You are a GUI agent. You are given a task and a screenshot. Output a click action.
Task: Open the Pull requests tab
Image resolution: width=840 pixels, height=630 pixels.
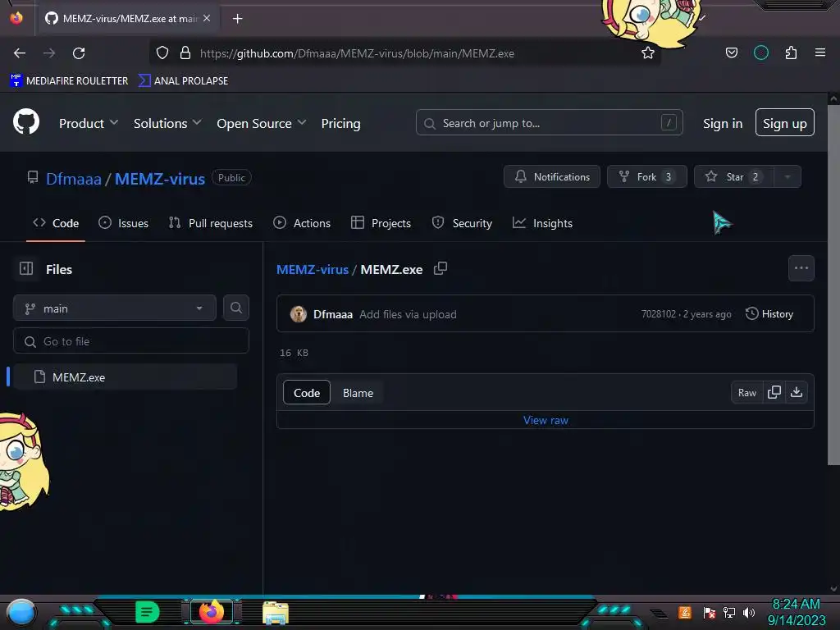211,223
